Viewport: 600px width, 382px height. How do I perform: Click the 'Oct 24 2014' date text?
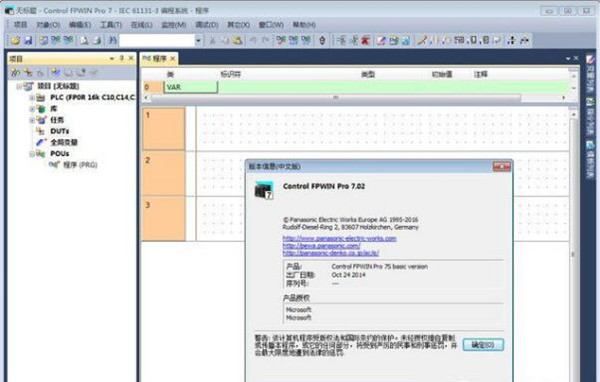(x=348, y=275)
